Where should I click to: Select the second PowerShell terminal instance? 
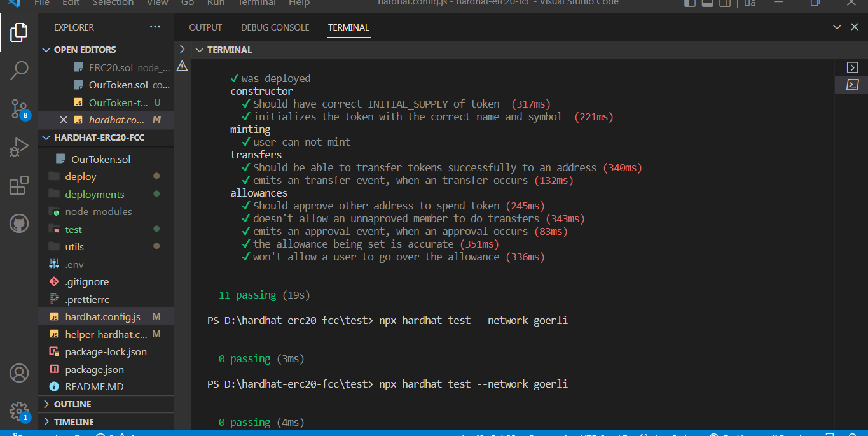pyautogui.click(x=853, y=84)
